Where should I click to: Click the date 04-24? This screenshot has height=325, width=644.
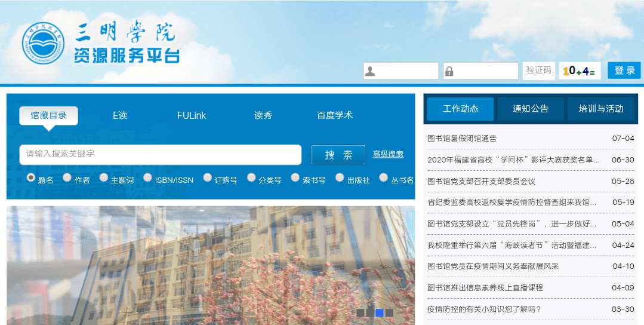(x=623, y=246)
